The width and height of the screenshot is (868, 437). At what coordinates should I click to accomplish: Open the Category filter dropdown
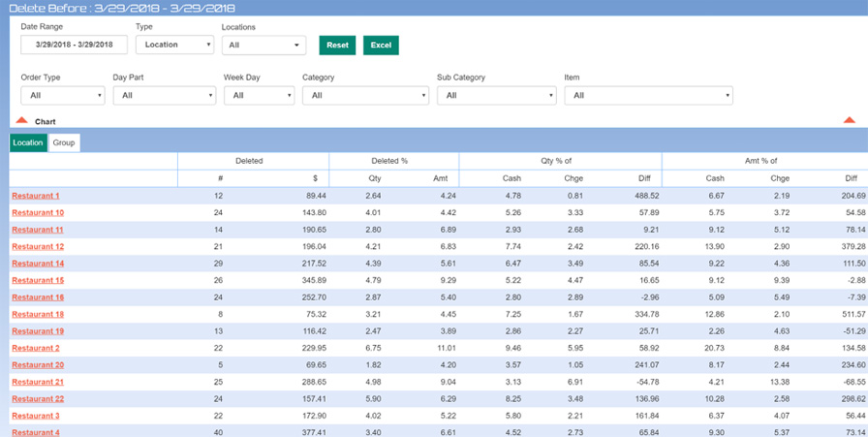(x=365, y=96)
